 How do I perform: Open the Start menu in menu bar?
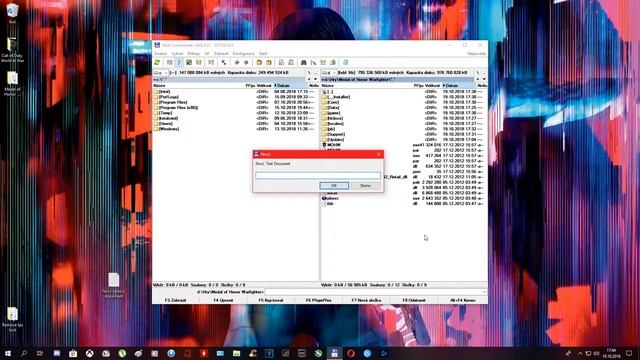pyautogui.click(x=263, y=53)
